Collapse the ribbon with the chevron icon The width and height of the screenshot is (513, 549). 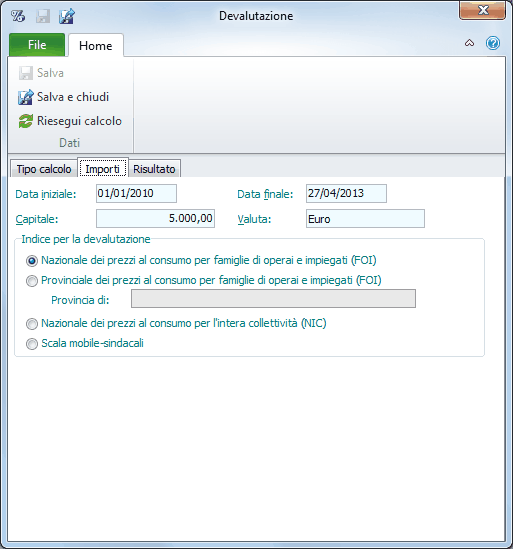(x=469, y=43)
